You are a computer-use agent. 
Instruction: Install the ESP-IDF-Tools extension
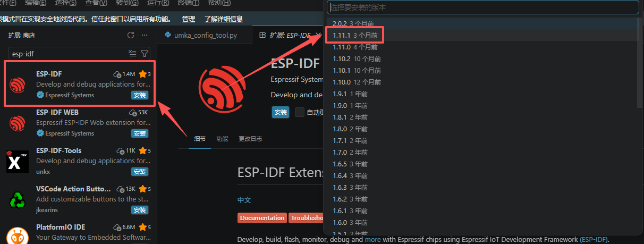[140, 172]
